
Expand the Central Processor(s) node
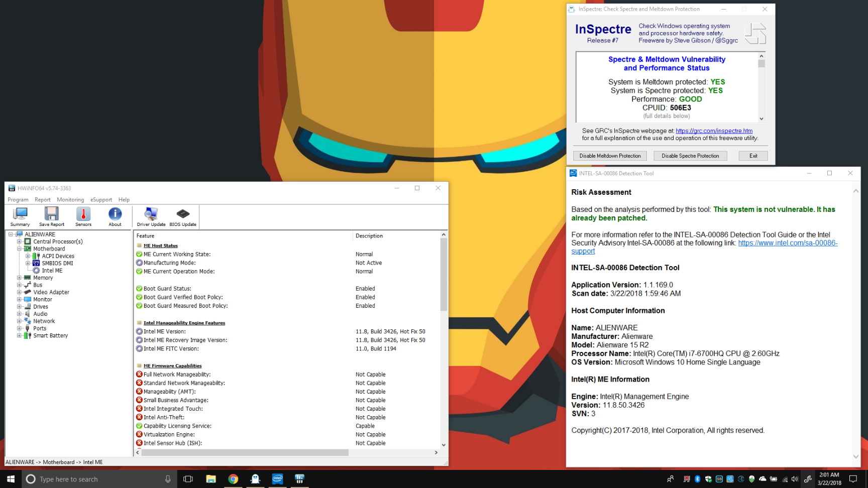pos(19,241)
